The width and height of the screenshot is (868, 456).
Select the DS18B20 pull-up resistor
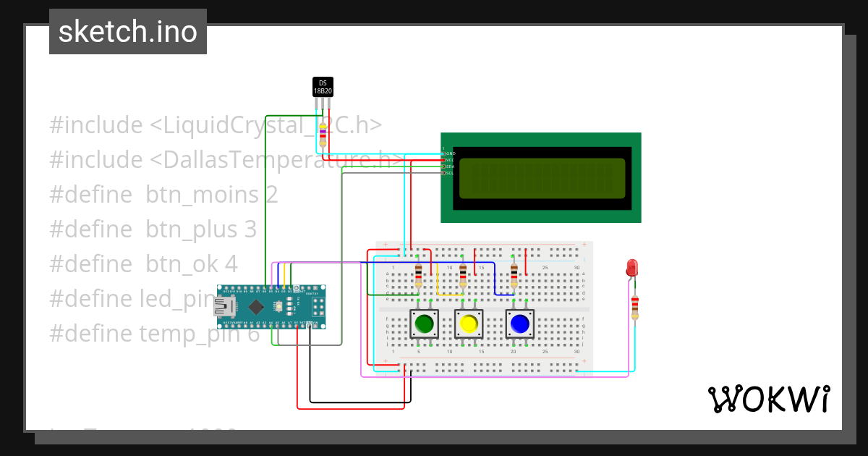321,136
